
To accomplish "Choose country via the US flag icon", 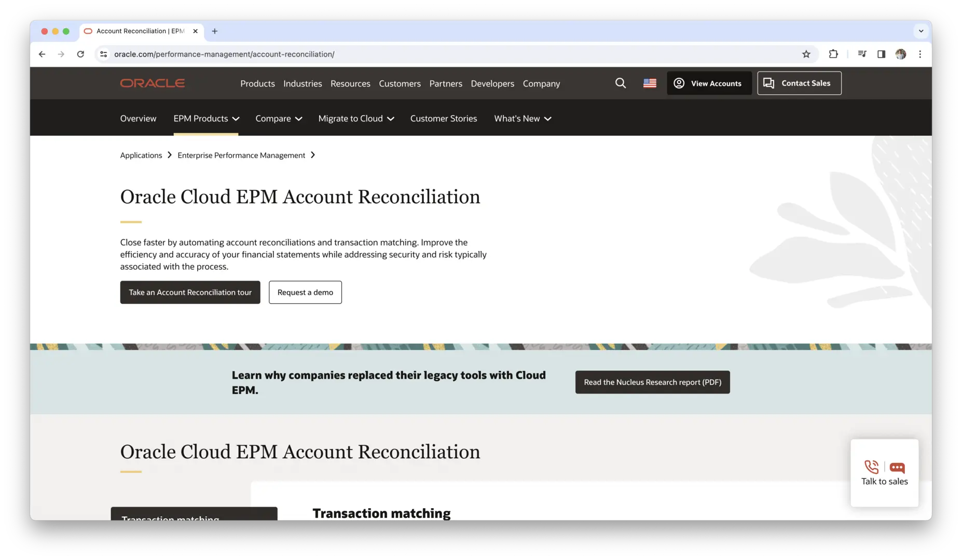I will coord(650,83).
